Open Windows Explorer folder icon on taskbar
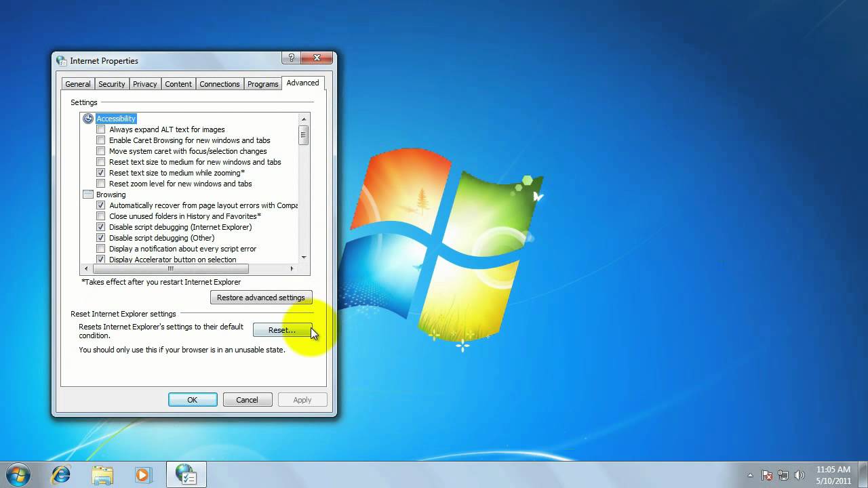868x488 pixels. pos(102,474)
